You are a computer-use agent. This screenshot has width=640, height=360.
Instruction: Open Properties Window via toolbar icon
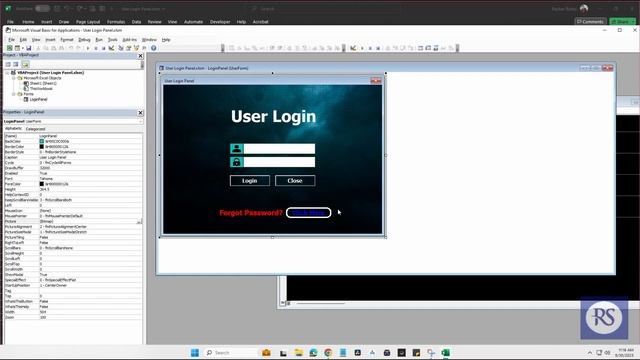point(129,48)
